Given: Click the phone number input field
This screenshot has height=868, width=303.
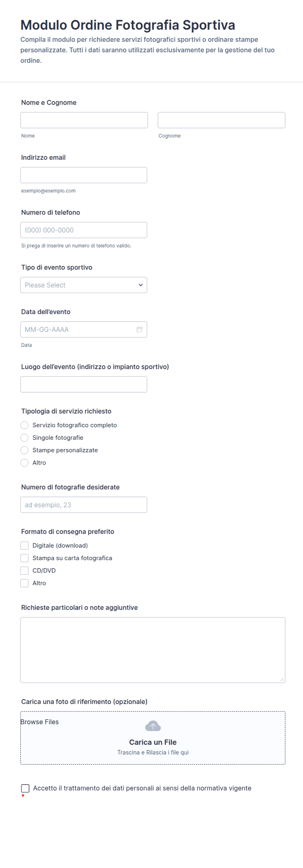Looking at the screenshot, I should 84,230.
